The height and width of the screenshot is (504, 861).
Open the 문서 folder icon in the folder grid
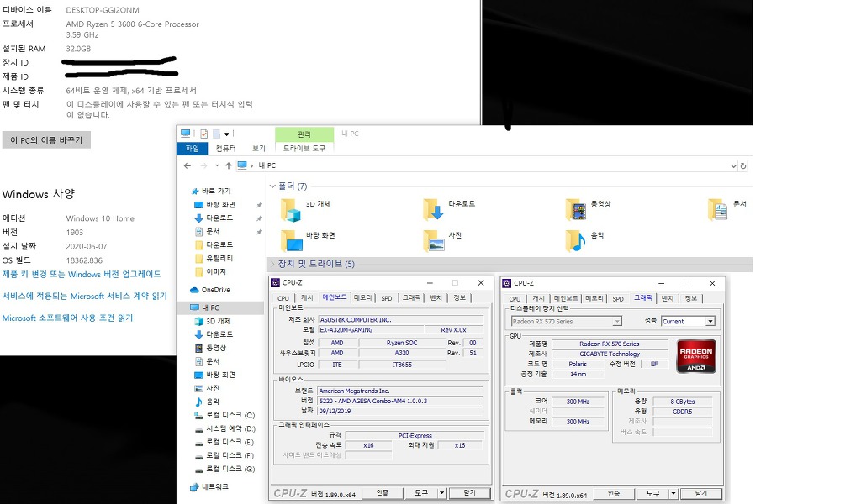pos(718,209)
